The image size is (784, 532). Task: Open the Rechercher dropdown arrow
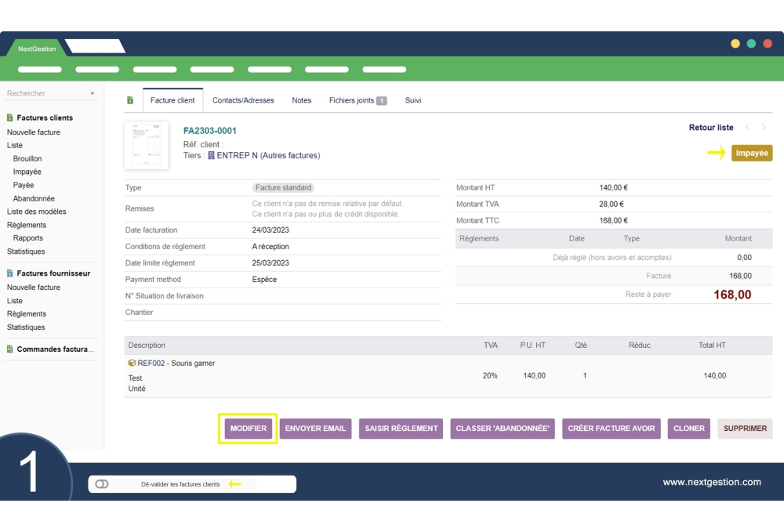(92, 94)
